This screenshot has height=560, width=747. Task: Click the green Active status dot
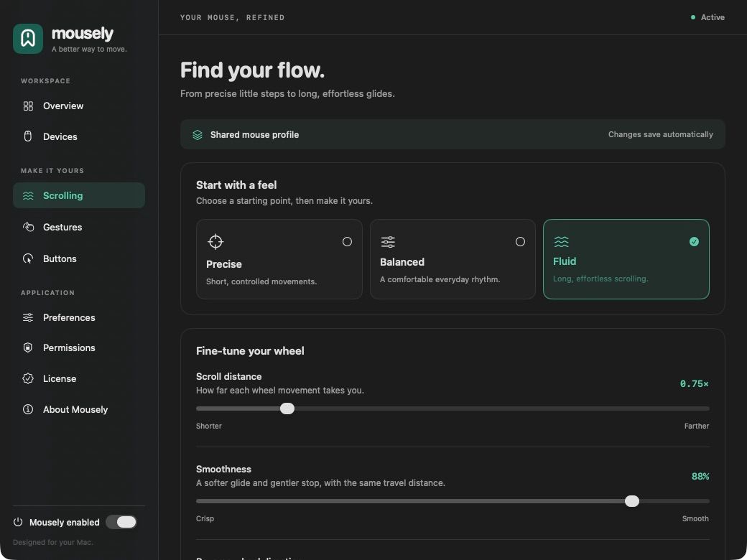click(x=692, y=17)
